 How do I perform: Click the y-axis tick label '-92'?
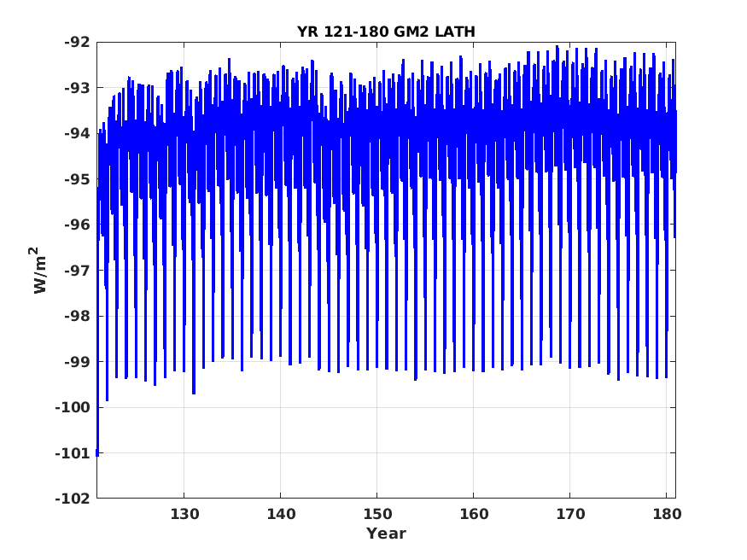[77, 43]
